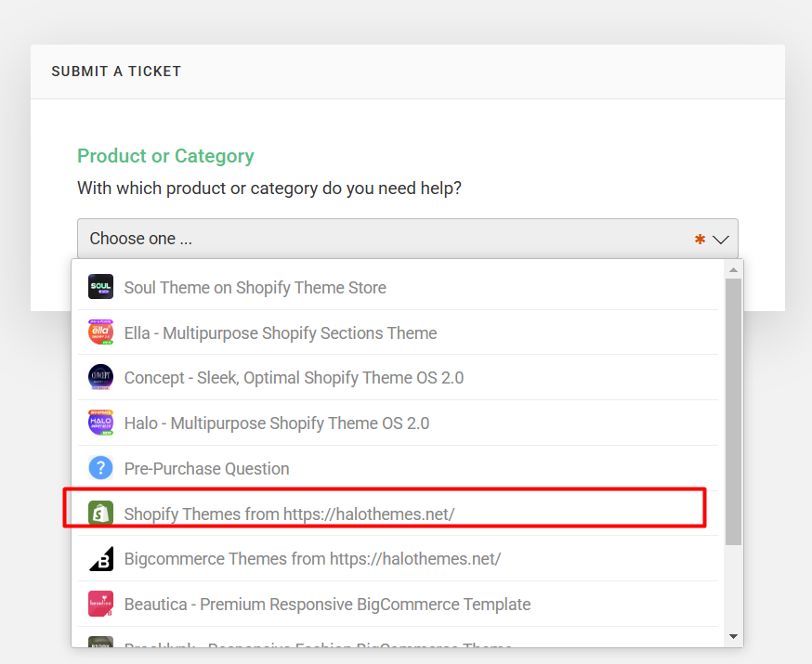This screenshot has width=812, height=664.
Task: Click the dropdown list scroll down arrow
Action: click(733, 636)
